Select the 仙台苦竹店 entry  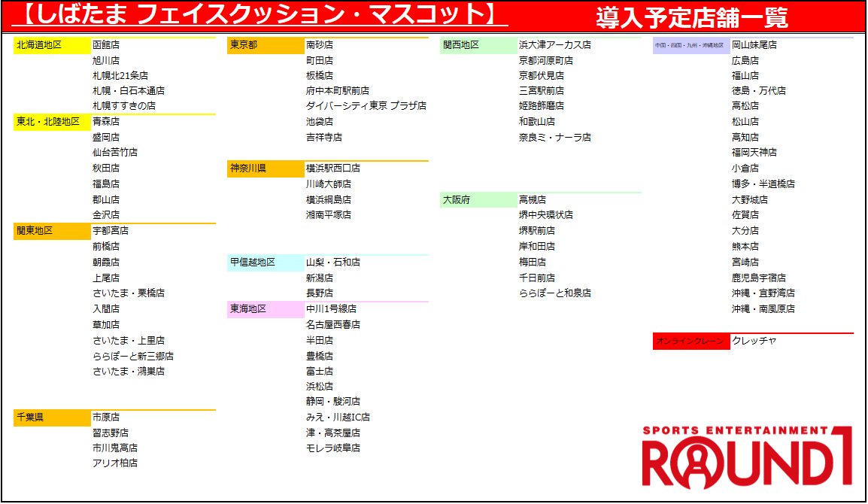coord(115,152)
